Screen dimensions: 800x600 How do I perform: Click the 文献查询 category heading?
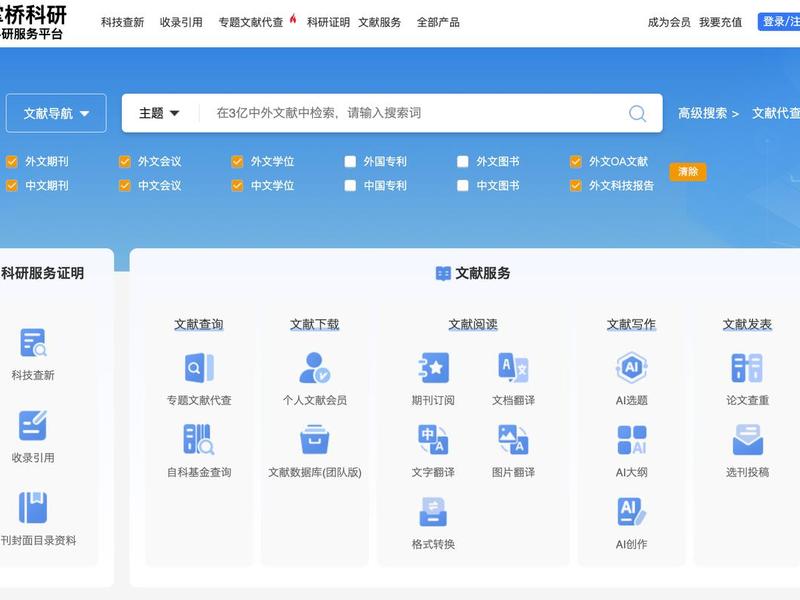pos(199,324)
